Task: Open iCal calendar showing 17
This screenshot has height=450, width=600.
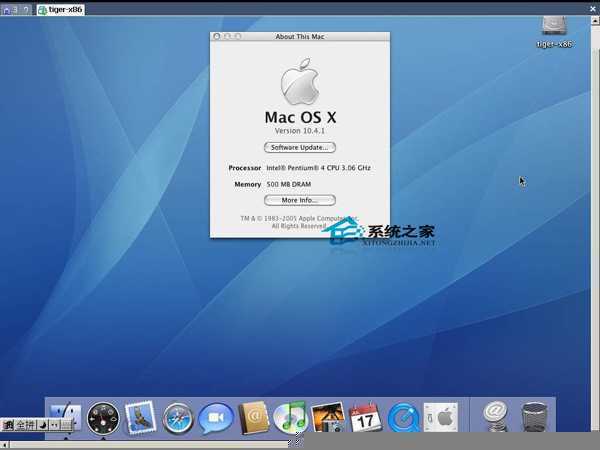Action: (x=365, y=417)
